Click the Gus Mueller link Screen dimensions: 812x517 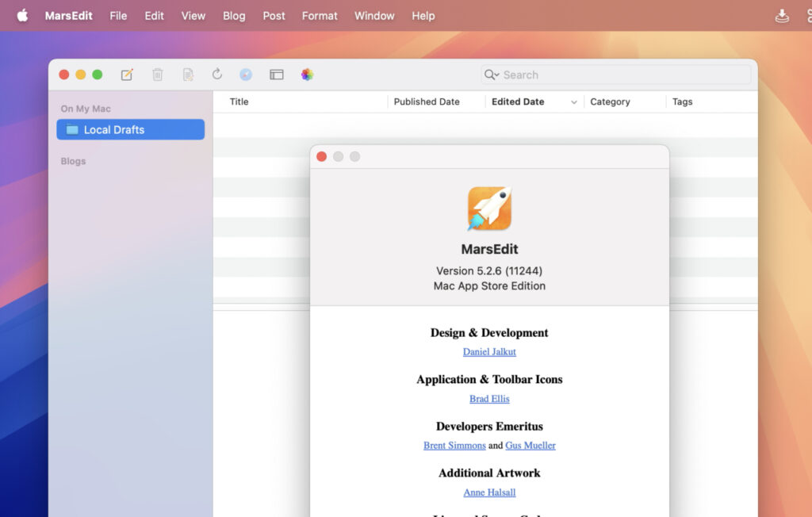(530, 446)
